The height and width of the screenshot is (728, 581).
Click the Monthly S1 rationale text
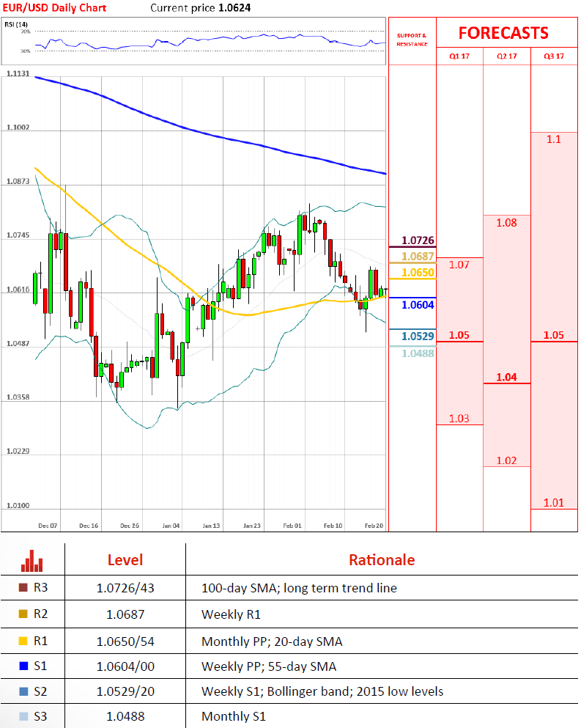(234, 717)
